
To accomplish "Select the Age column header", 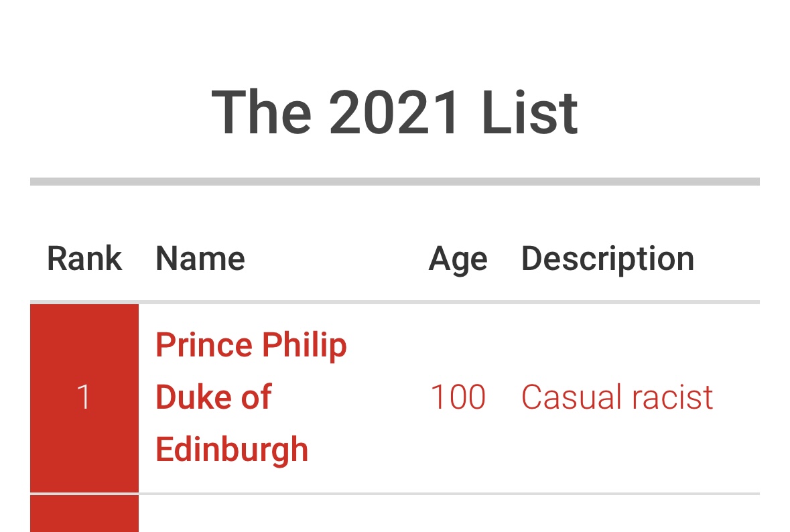I will pyautogui.click(x=458, y=259).
